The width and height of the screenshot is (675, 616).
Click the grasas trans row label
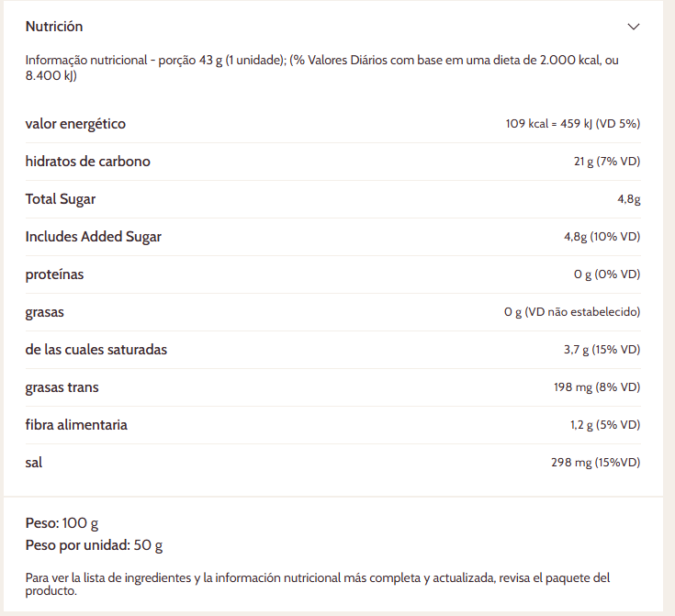point(62,387)
